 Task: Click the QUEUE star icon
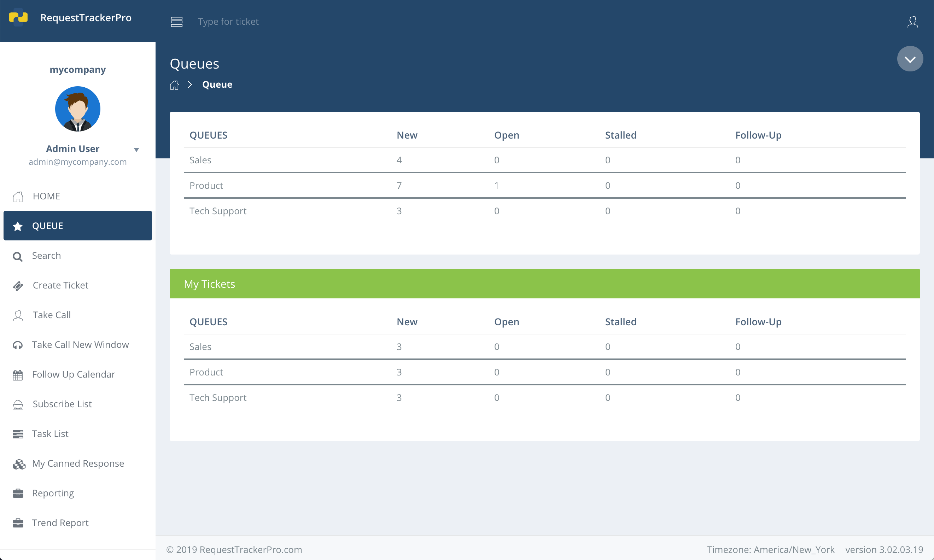17,226
